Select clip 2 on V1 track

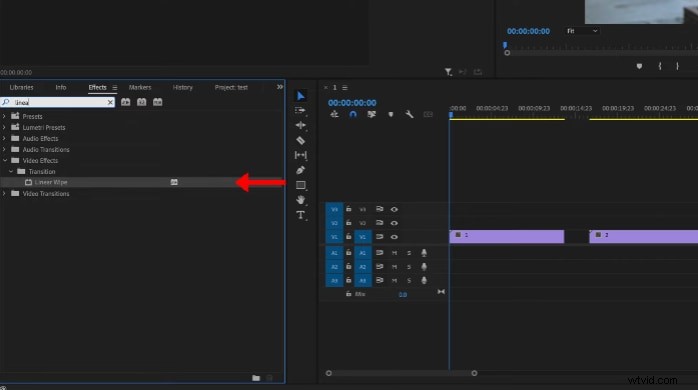[644, 237]
